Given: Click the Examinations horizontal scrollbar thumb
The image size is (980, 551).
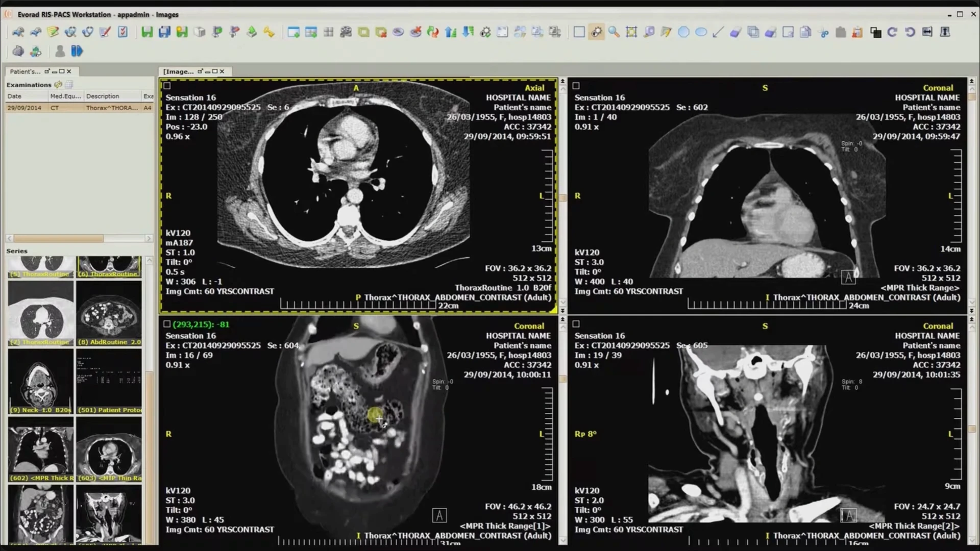Looking at the screenshot, I should pyautogui.click(x=59, y=238).
